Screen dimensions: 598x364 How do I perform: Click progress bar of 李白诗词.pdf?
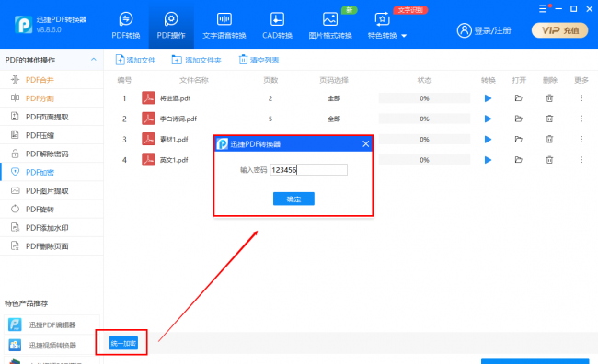coord(424,119)
